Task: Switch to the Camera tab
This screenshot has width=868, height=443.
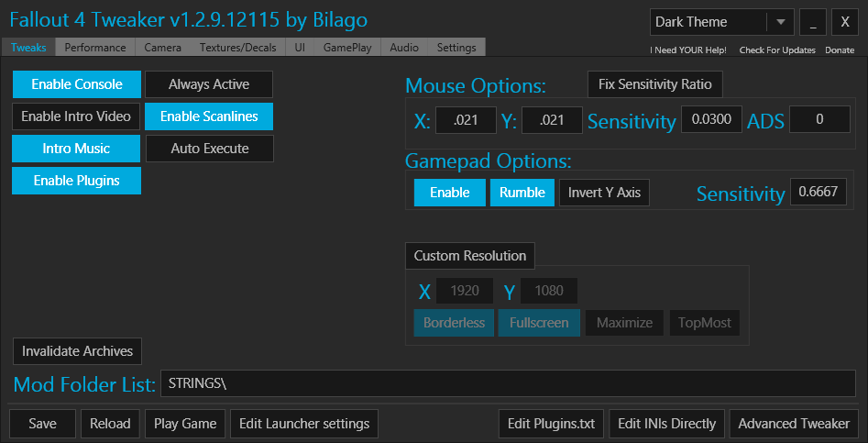Action: [163, 48]
